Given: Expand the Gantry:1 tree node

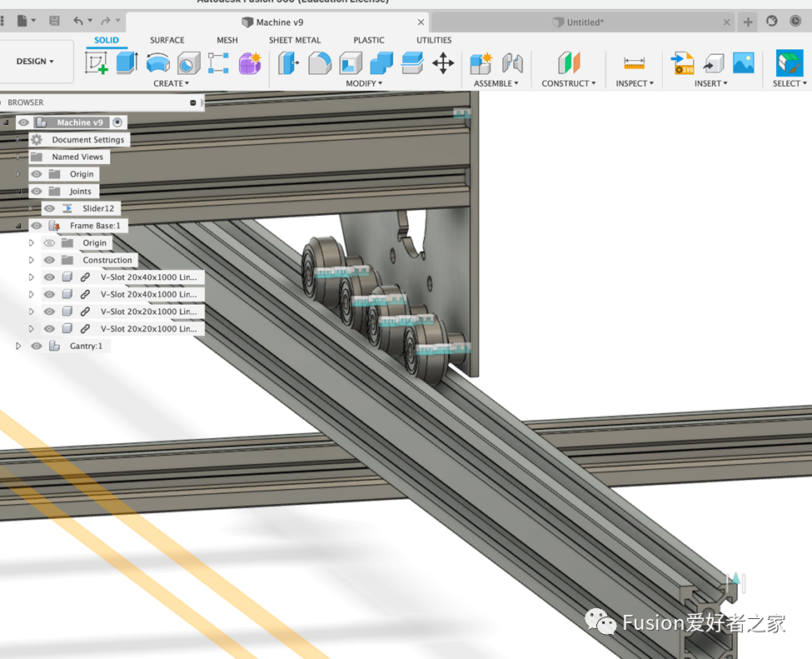Looking at the screenshot, I should [18, 346].
